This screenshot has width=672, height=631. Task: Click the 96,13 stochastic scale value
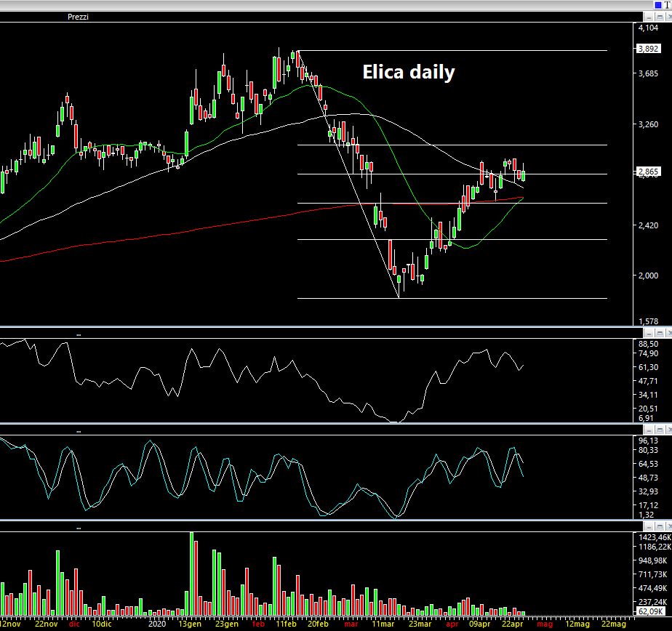click(648, 441)
